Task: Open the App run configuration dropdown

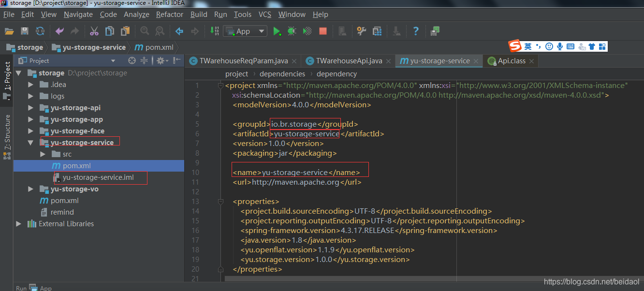Action: (246, 31)
